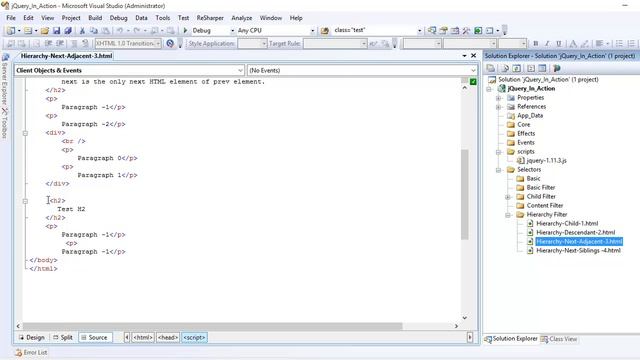
Task: Open the XHTML 1.0 Transitional schema dropdown
Action: [158, 43]
